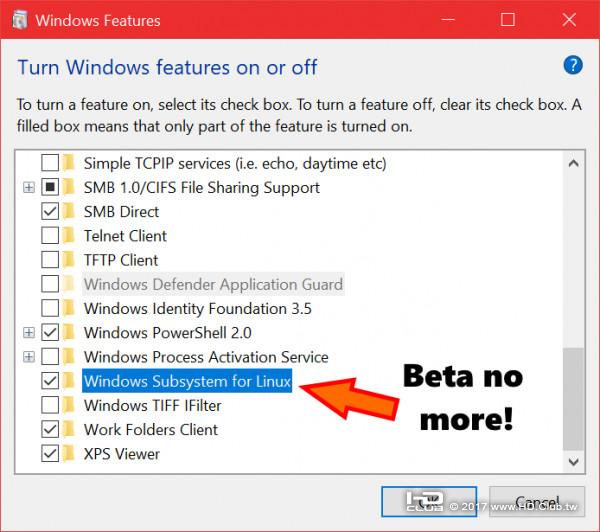Screen dimensions: 600x532
Task: Uncheck Windows PowerShell 2.0 checkbox
Action: [x=50, y=332]
